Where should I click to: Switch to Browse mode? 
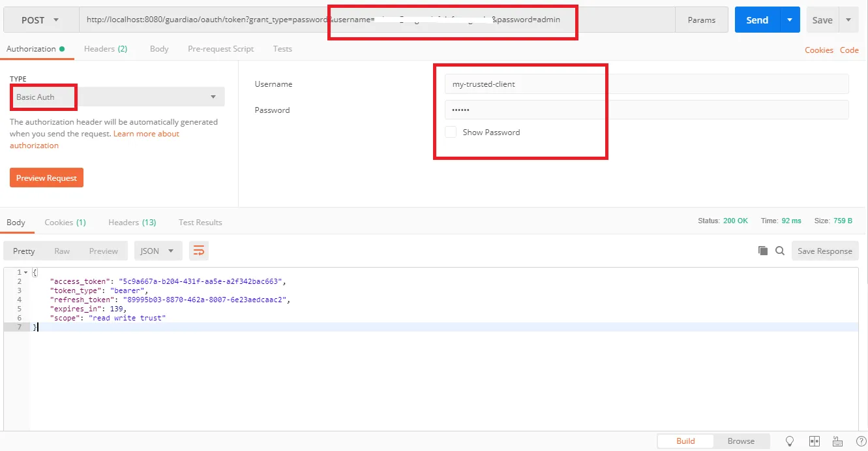click(x=741, y=441)
